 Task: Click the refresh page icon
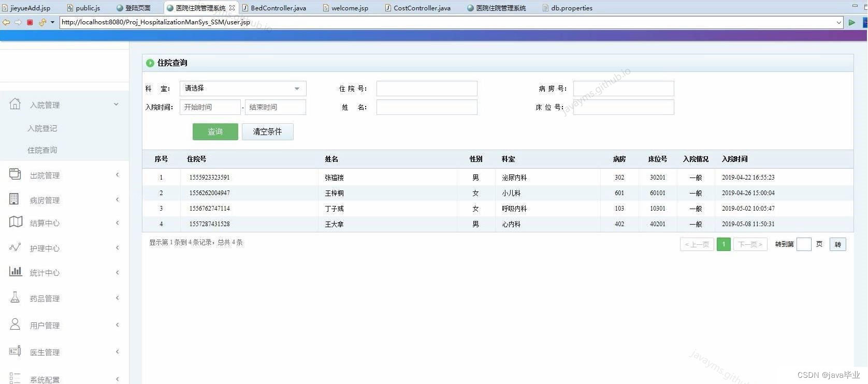(42, 22)
